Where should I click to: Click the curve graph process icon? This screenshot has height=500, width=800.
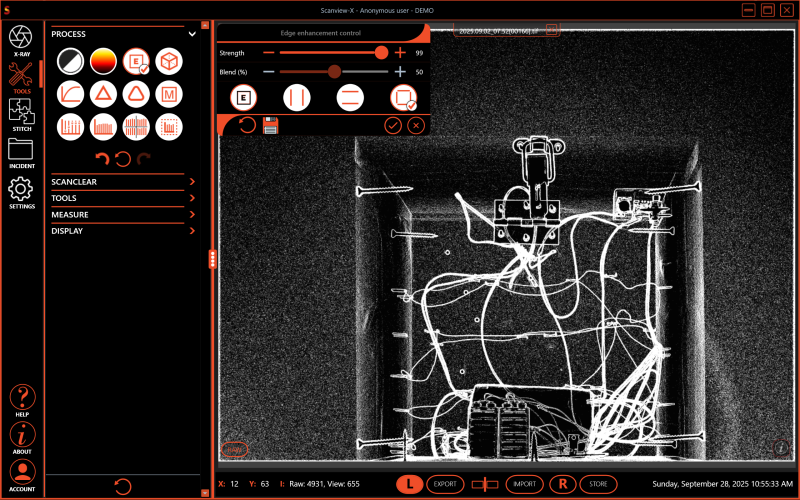[69, 94]
